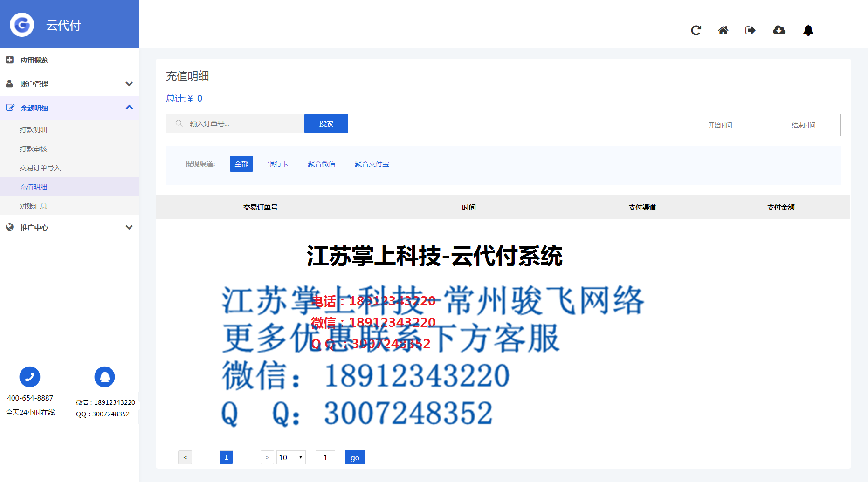Collapse the 余额明细 menu chevron
This screenshot has height=482, width=868.
click(129, 108)
